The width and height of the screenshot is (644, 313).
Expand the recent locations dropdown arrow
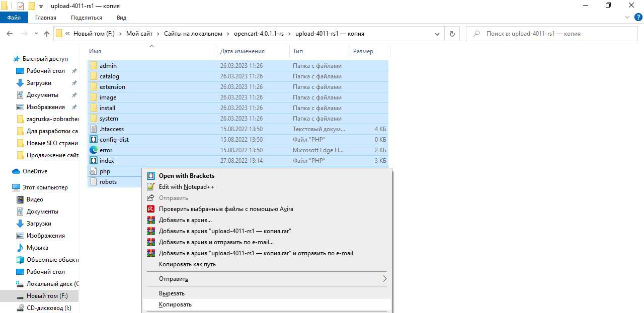tap(36, 34)
